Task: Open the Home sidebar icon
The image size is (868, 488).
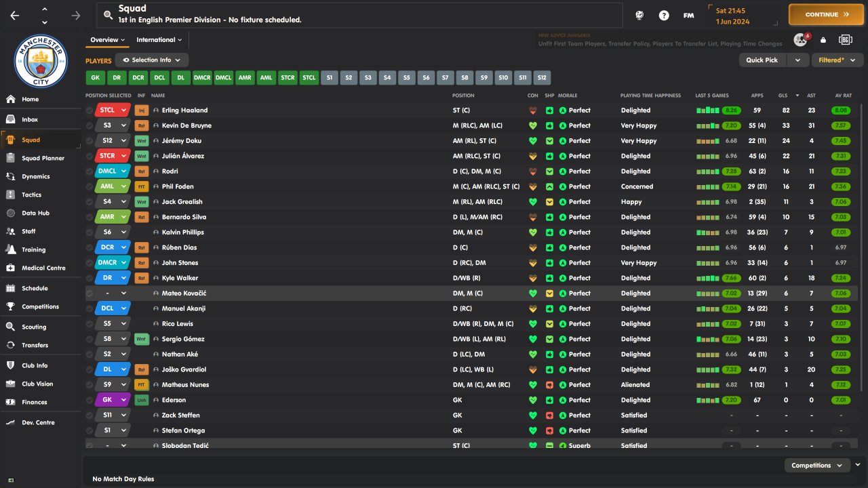Action: (11, 99)
